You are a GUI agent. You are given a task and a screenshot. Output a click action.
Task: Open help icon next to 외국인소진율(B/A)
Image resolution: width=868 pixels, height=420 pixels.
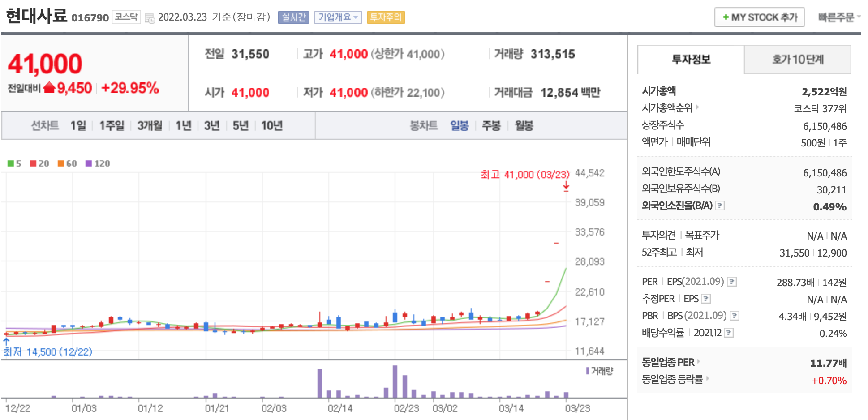point(720,206)
